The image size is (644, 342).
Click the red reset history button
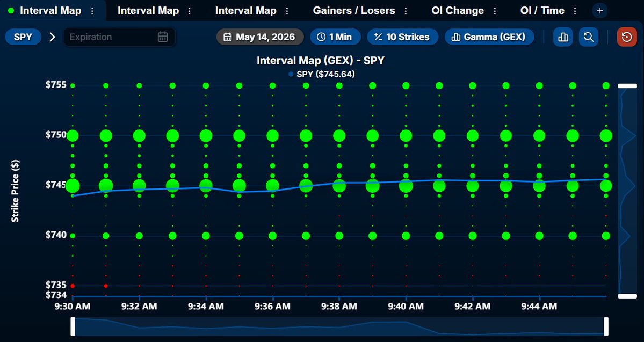pyautogui.click(x=627, y=37)
